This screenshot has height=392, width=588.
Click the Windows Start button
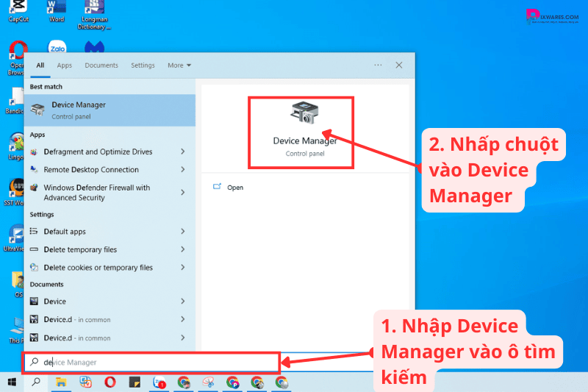point(12,382)
